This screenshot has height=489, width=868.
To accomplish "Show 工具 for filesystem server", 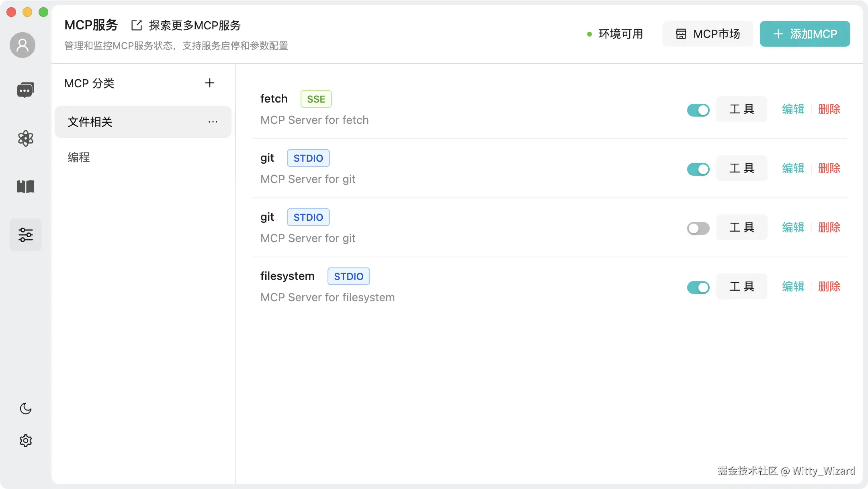I will pyautogui.click(x=741, y=287).
